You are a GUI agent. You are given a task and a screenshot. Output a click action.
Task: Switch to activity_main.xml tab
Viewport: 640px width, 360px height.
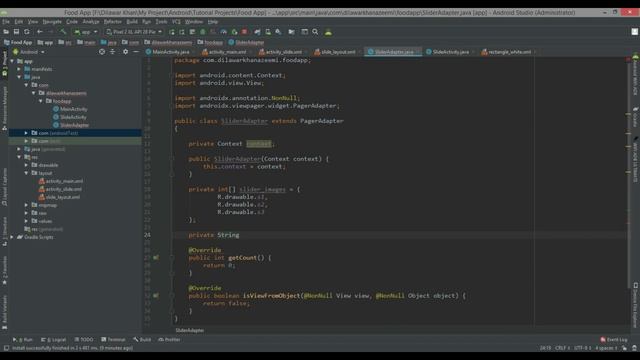(x=227, y=52)
